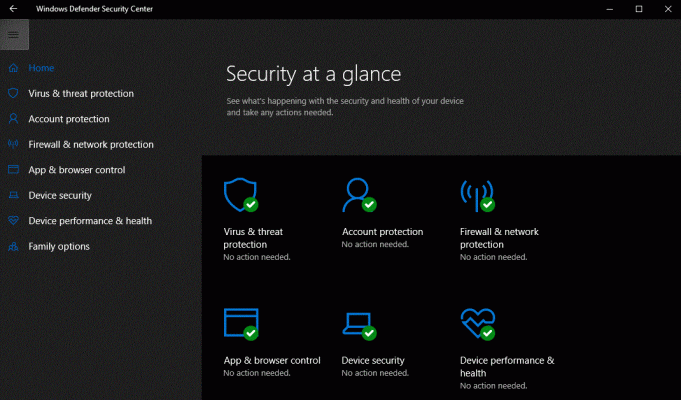Click the App & browser control tile title
The height and width of the screenshot is (400, 681).
coord(272,360)
